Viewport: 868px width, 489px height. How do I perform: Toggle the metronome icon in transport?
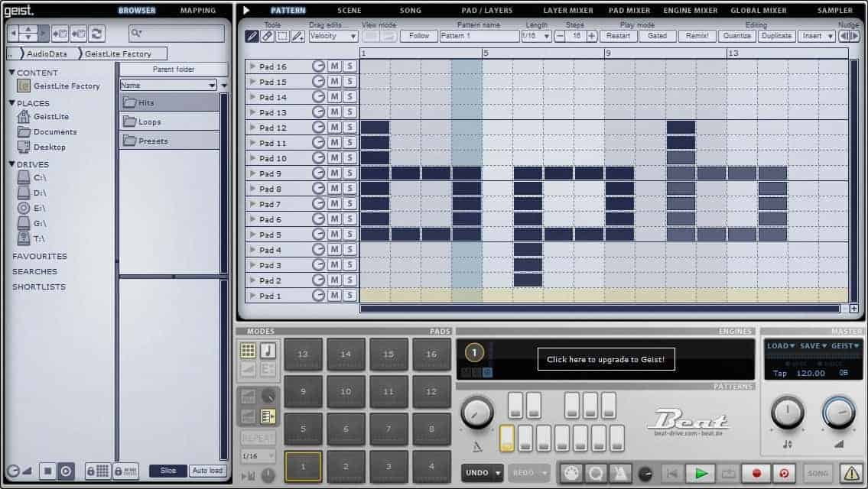coord(619,473)
